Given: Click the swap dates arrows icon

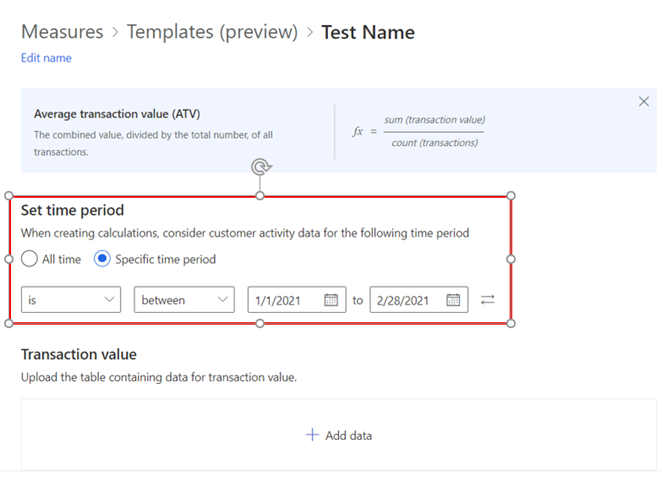Looking at the screenshot, I should coord(488,300).
